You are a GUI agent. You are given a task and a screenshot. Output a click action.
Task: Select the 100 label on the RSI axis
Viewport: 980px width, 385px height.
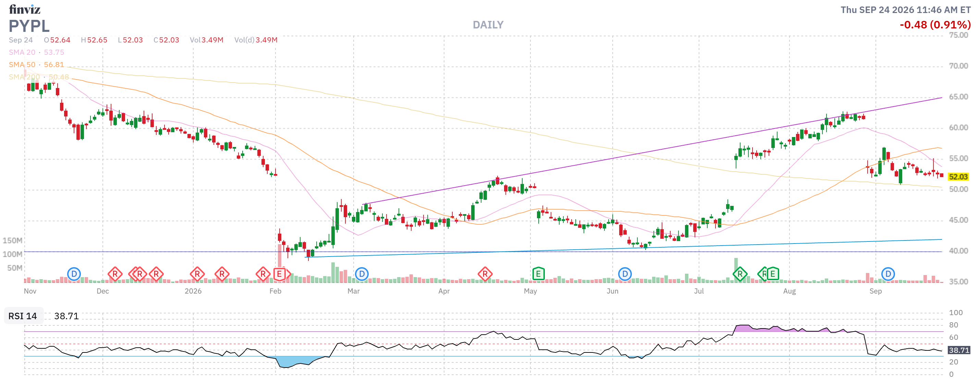click(x=956, y=313)
